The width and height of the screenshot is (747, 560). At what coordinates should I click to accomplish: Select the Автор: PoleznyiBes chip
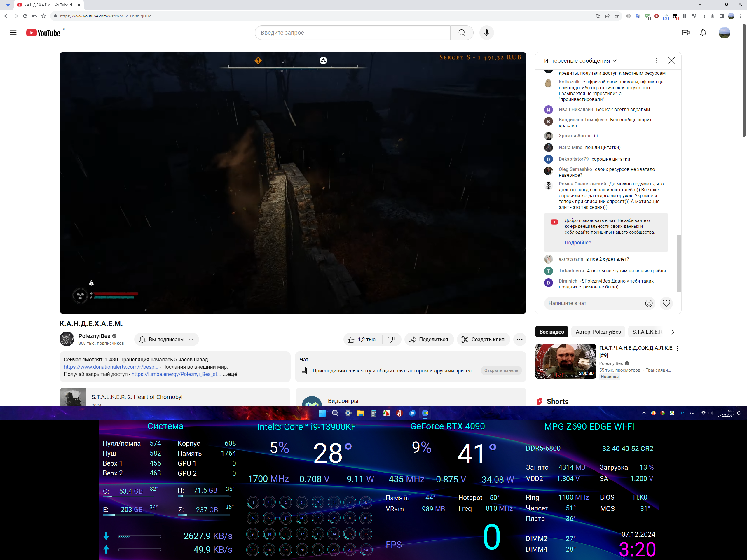[598, 332]
